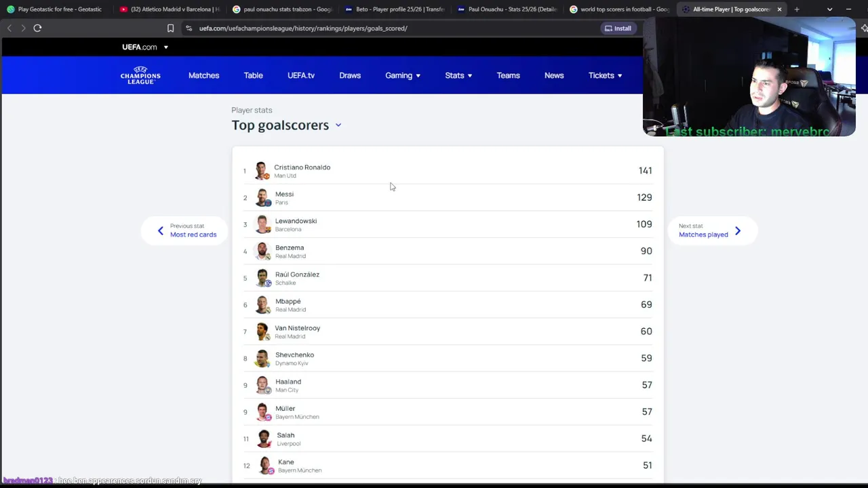This screenshot has height=488, width=868.
Task: Open site information icon in address bar
Action: pos(189,28)
